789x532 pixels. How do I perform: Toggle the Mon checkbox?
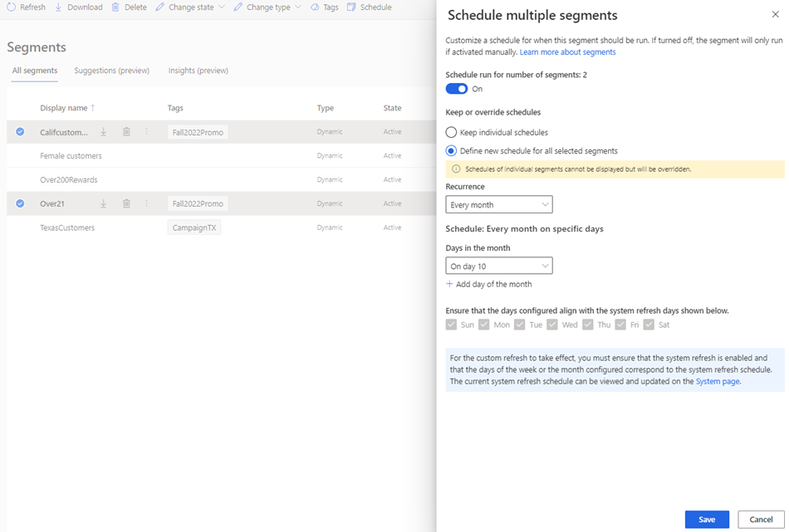(x=484, y=325)
